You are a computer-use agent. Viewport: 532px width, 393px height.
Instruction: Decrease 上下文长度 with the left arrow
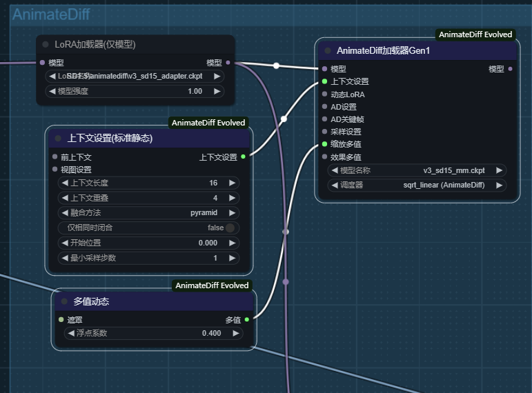pyautogui.click(x=65, y=183)
